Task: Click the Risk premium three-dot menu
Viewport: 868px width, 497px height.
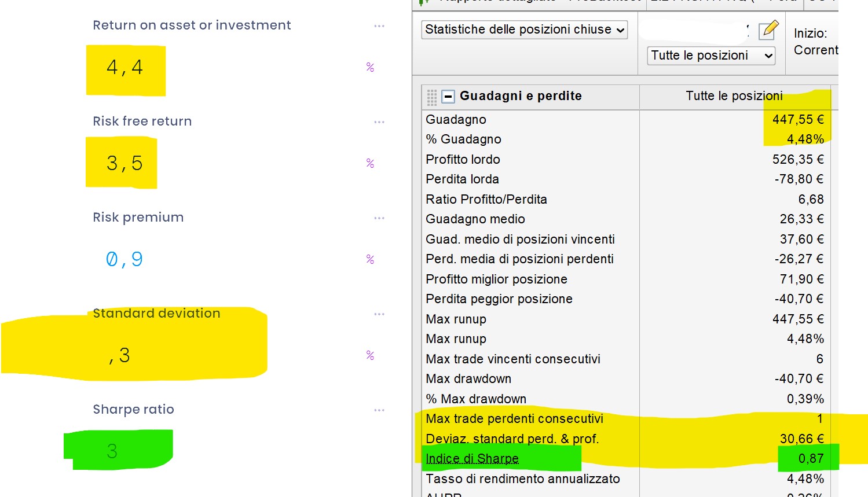Action: click(x=379, y=218)
